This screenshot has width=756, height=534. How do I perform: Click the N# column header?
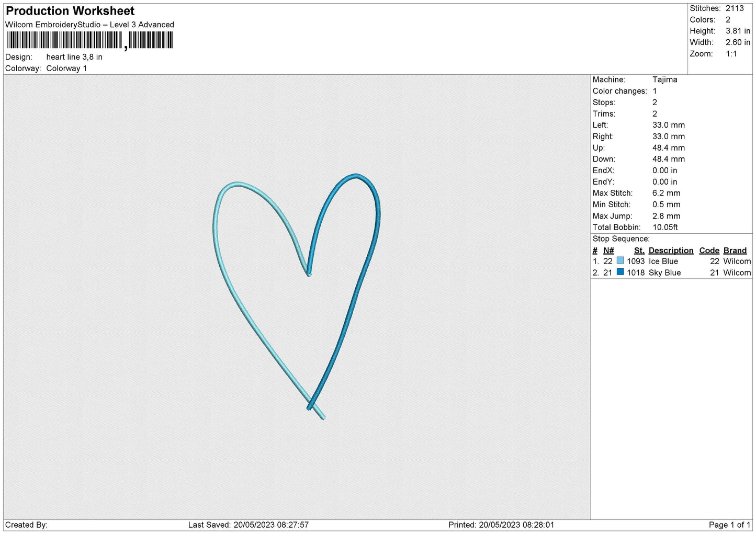pos(608,251)
